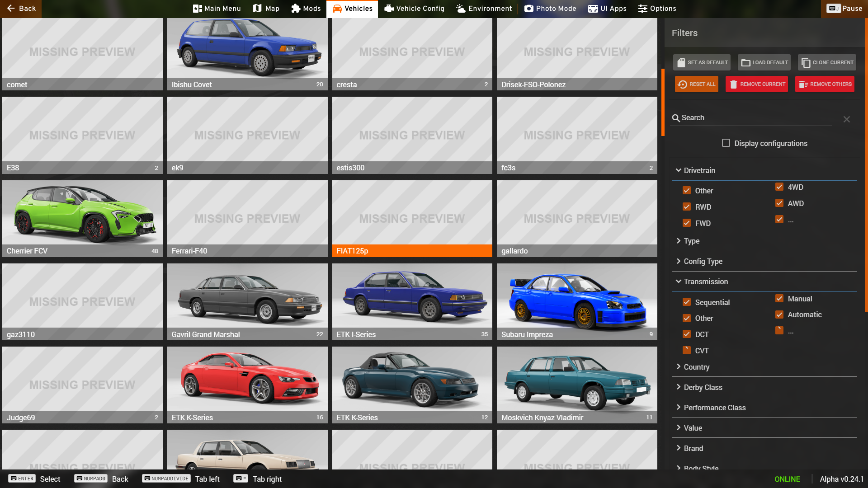868x488 pixels.
Task: Click the Vehicles car icon
Action: point(337,8)
